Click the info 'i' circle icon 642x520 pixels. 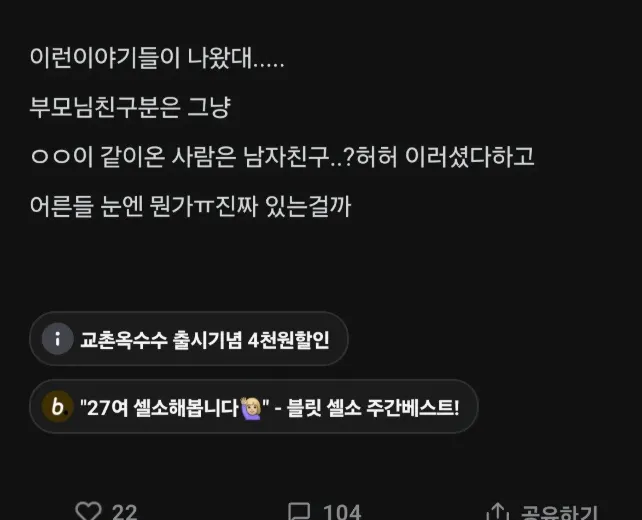[58, 339]
